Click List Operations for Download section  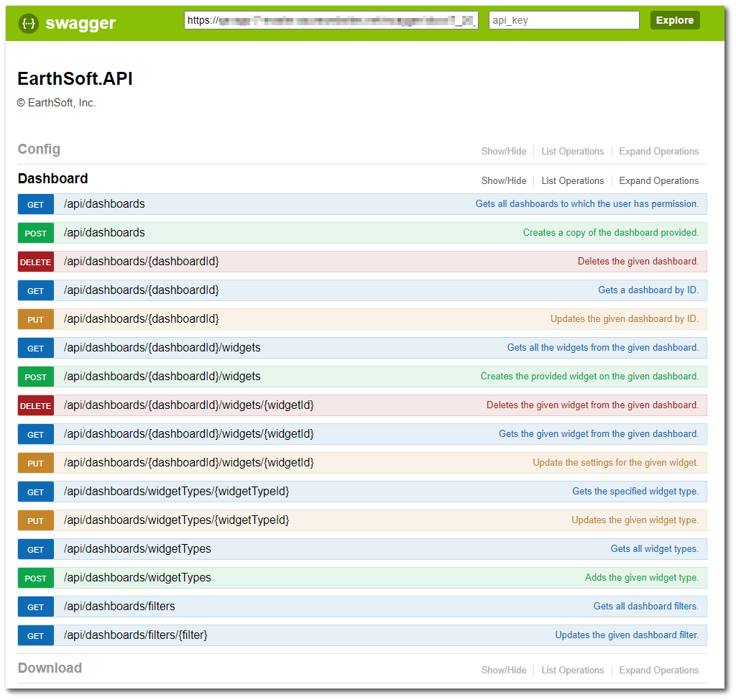click(x=572, y=671)
